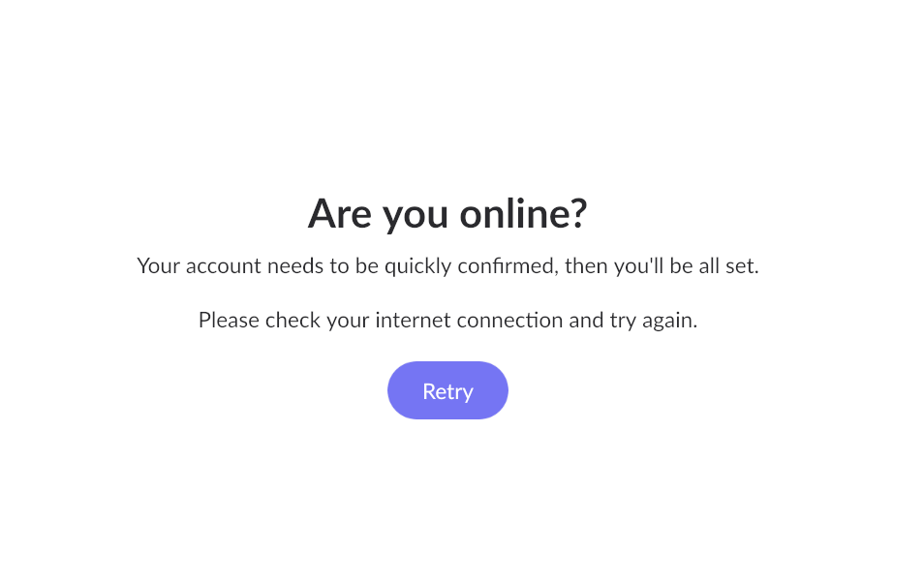This screenshot has height=586, width=924.
Task: Tap the Retry label text
Action: pyautogui.click(x=447, y=391)
